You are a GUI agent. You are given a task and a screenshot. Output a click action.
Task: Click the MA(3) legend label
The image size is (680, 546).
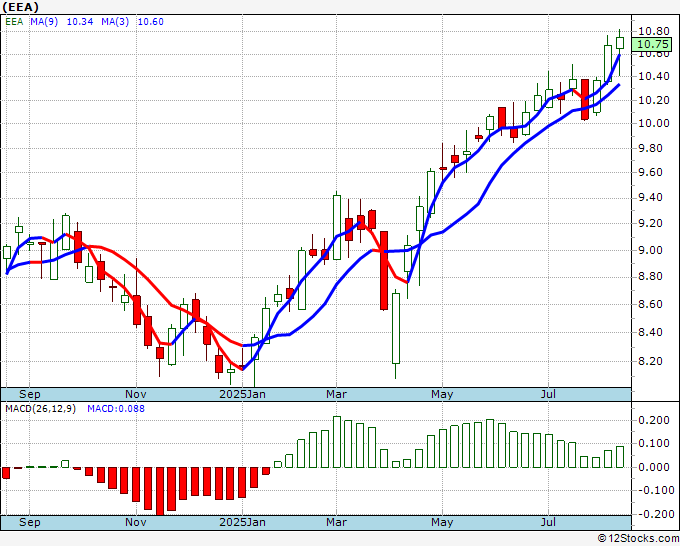coord(115,22)
